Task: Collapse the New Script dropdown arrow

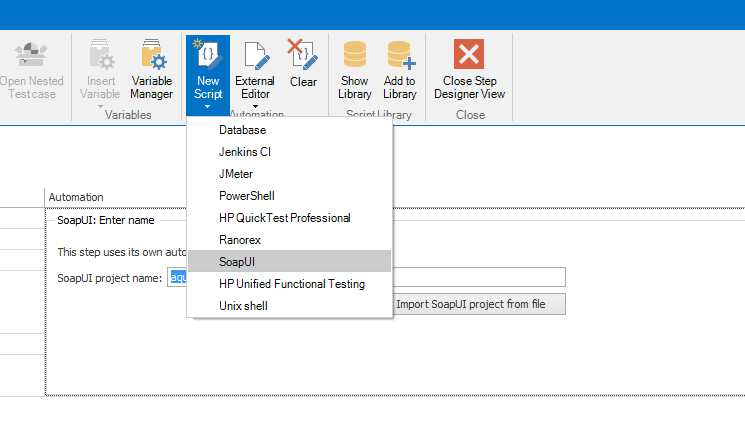Action: (x=208, y=106)
